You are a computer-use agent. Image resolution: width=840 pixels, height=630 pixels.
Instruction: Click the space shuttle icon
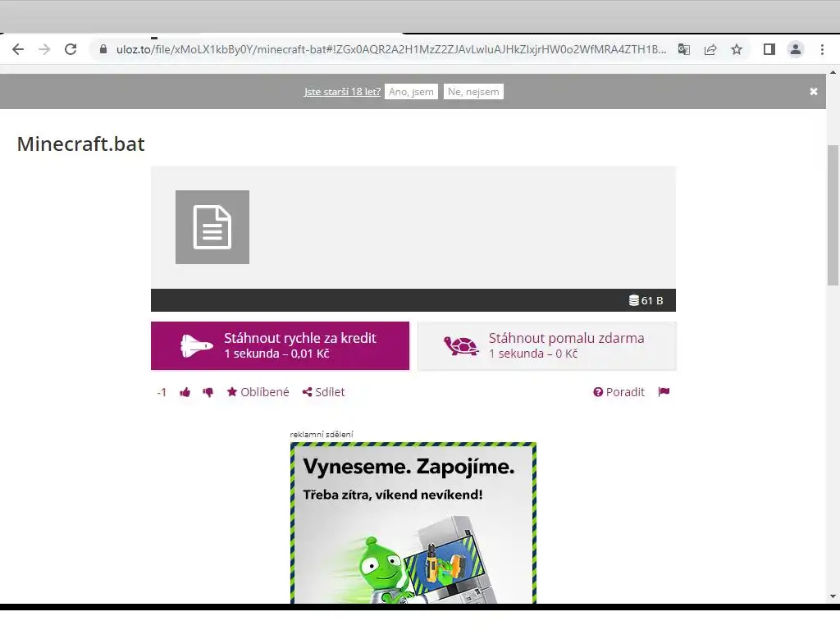[x=197, y=345]
